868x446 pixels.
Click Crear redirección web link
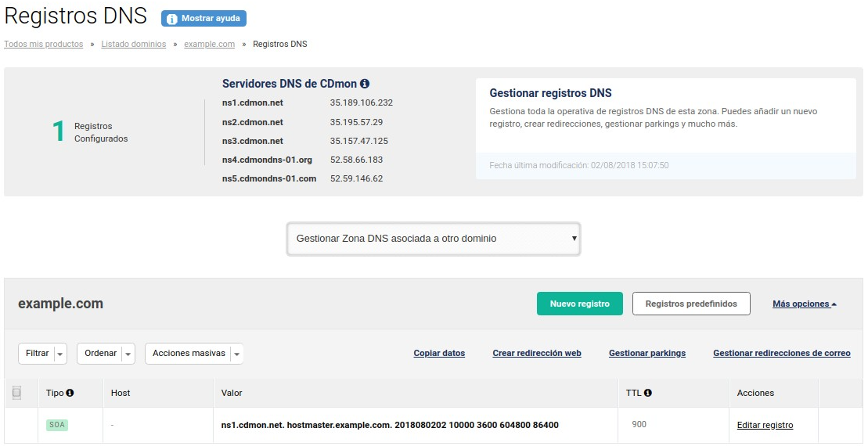point(536,354)
